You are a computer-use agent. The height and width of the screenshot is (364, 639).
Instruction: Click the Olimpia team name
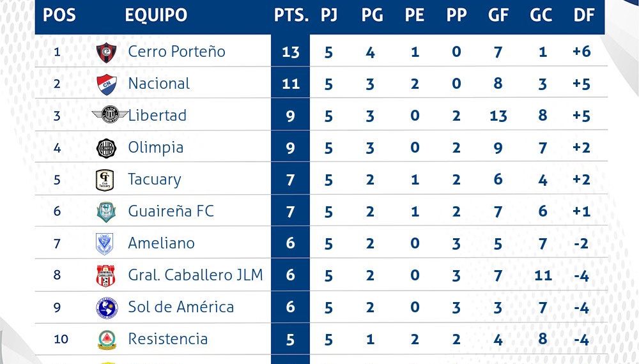(155, 148)
